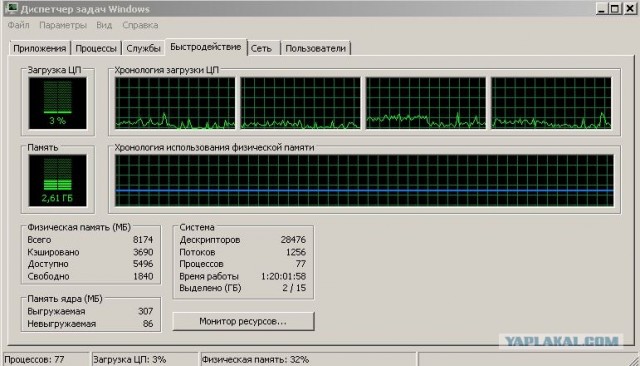Select the Быстродействие tab

(x=205, y=47)
